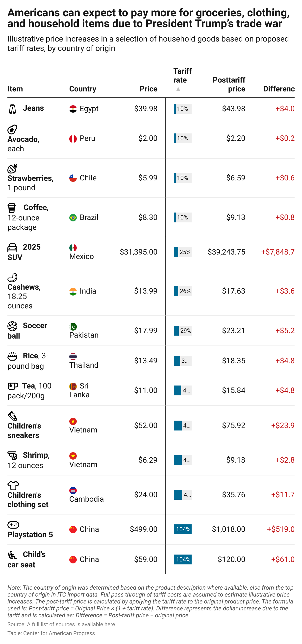
Task: Click the Item column header
Action: [15, 89]
